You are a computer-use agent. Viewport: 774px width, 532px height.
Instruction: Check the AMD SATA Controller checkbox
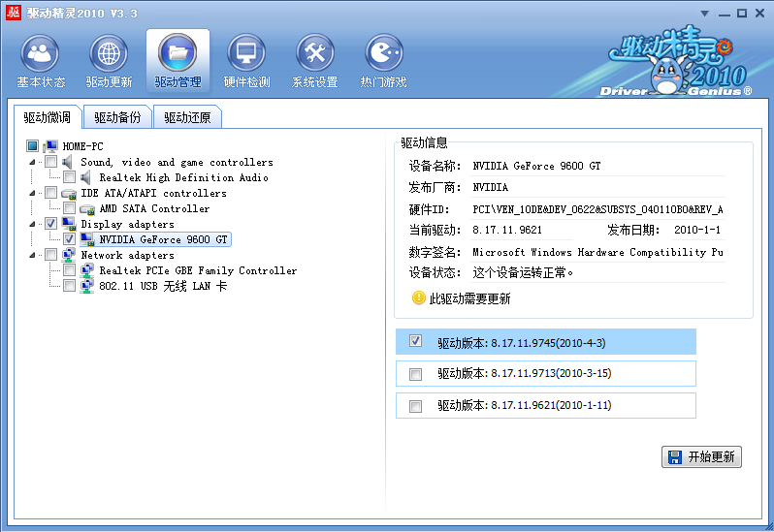pyautogui.click(x=69, y=208)
